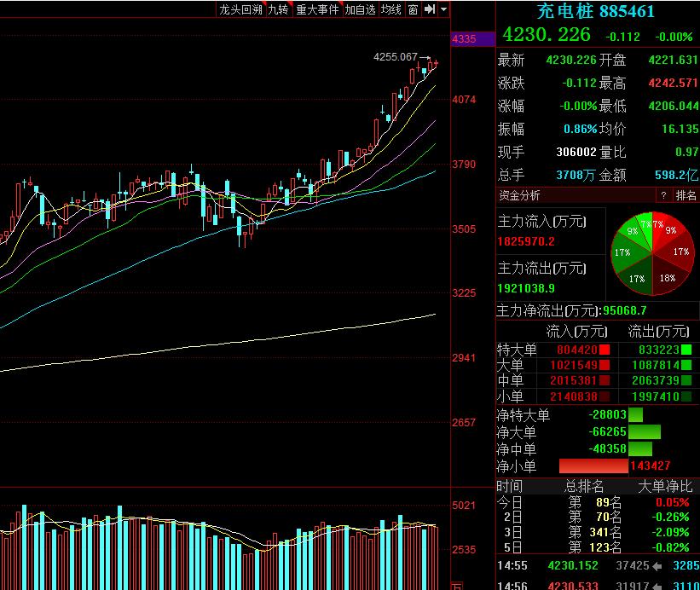
Task: Select the 资金分析 panel header tab
Action: 519,195
